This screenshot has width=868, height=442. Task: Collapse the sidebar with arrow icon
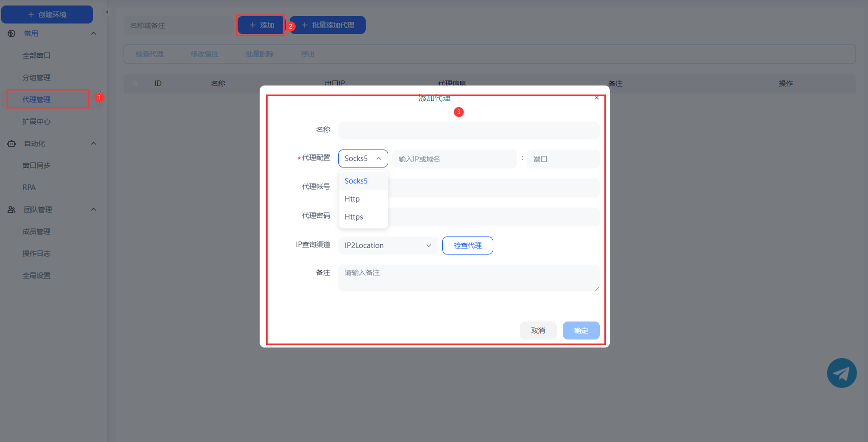point(107,12)
